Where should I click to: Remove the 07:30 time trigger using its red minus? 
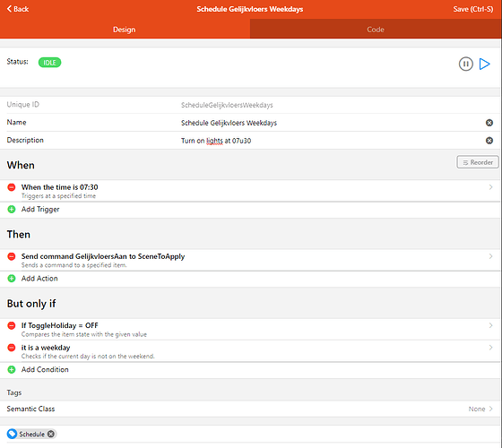click(12, 187)
